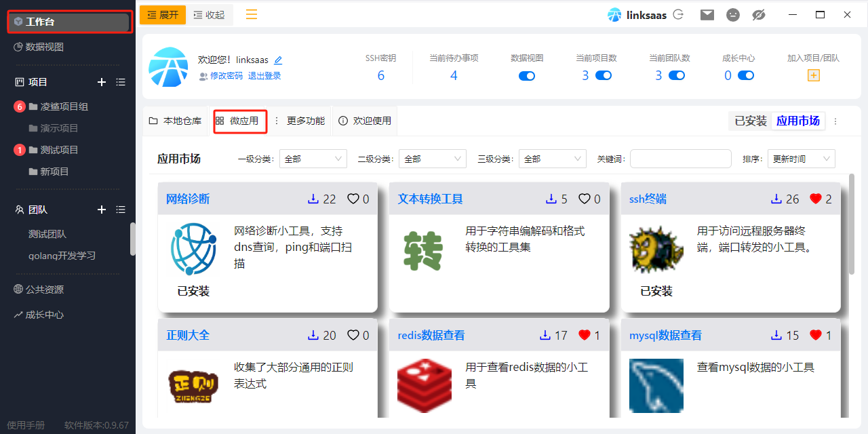Viewport: 868px width, 434px height.
Task: Click the eye-slash visibility icon in title bar
Action: [759, 14]
